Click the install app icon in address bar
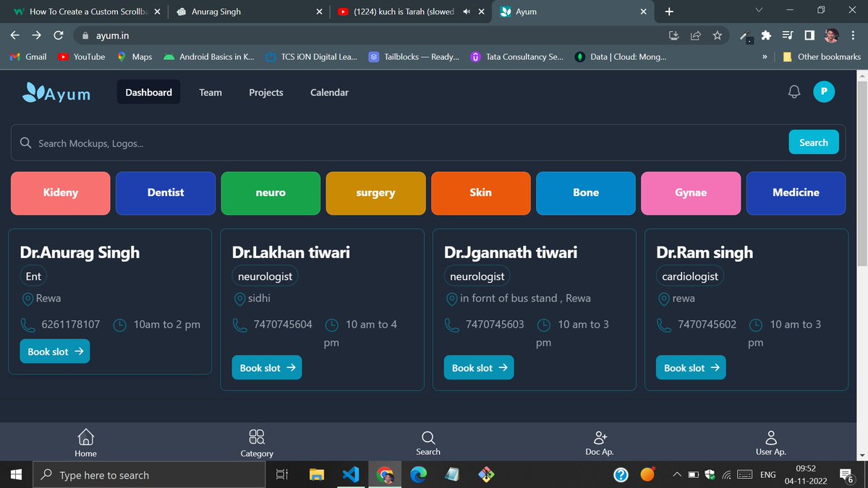Image resolution: width=868 pixels, height=488 pixels. 674,35
